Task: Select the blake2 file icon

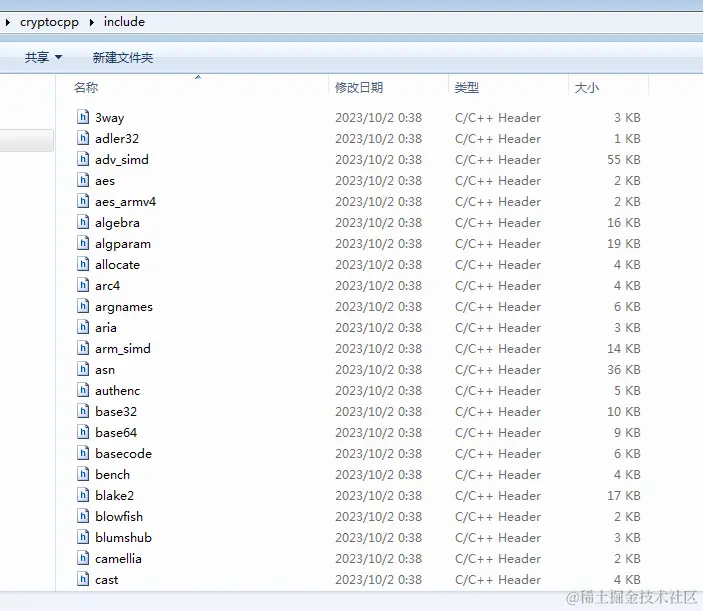Action: [83, 495]
